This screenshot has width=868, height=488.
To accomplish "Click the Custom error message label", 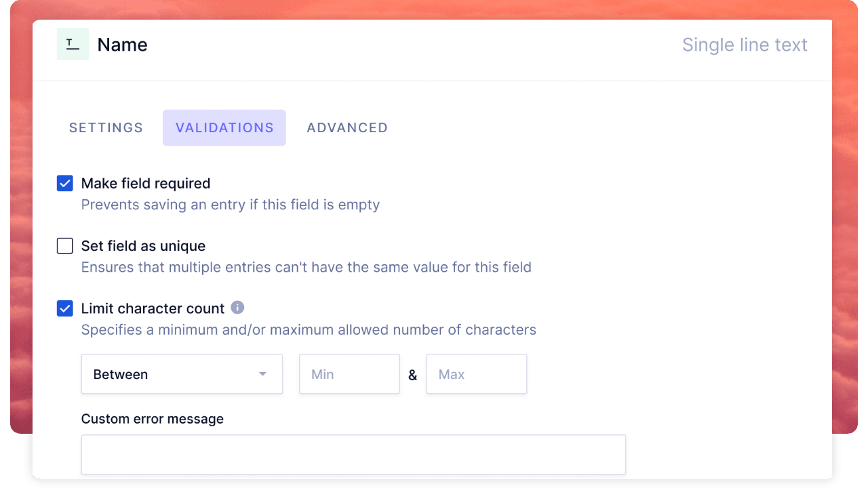I will click(x=153, y=419).
